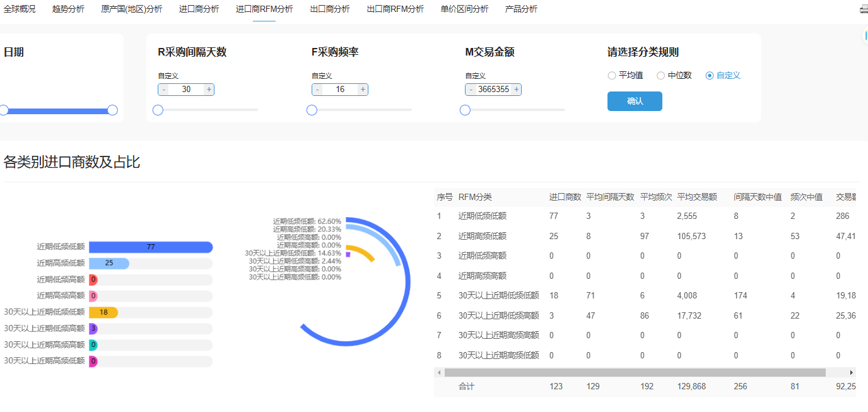The width and height of the screenshot is (868, 412).
Task: Decrease R采购间隔天数 with minus button
Action: point(164,90)
